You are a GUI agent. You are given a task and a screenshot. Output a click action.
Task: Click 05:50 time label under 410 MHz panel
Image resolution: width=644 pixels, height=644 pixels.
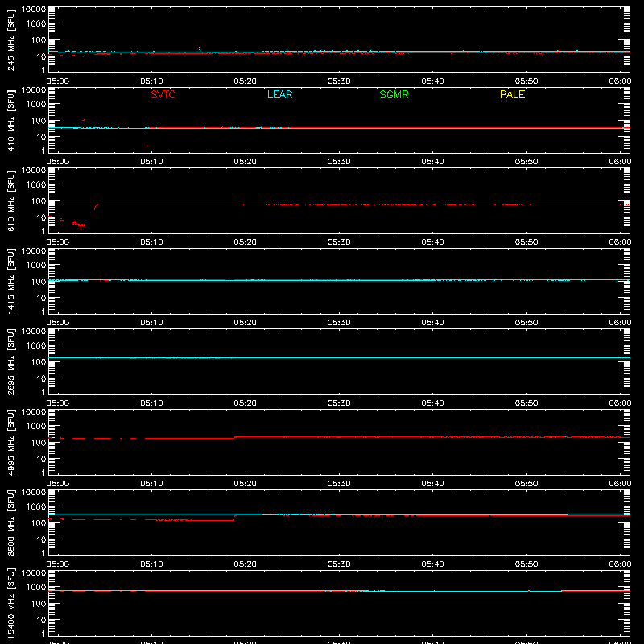coord(526,162)
